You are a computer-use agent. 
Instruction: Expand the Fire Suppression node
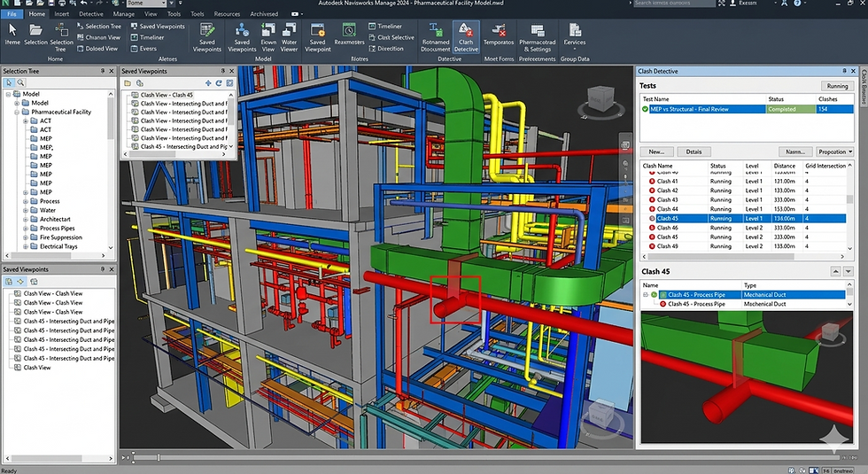[x=26, y=237]
